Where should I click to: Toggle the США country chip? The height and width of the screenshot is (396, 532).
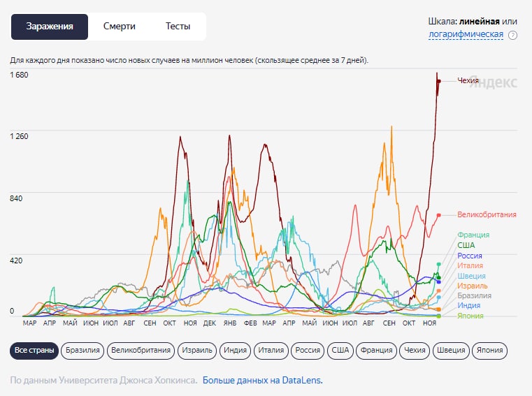[340, 350]
